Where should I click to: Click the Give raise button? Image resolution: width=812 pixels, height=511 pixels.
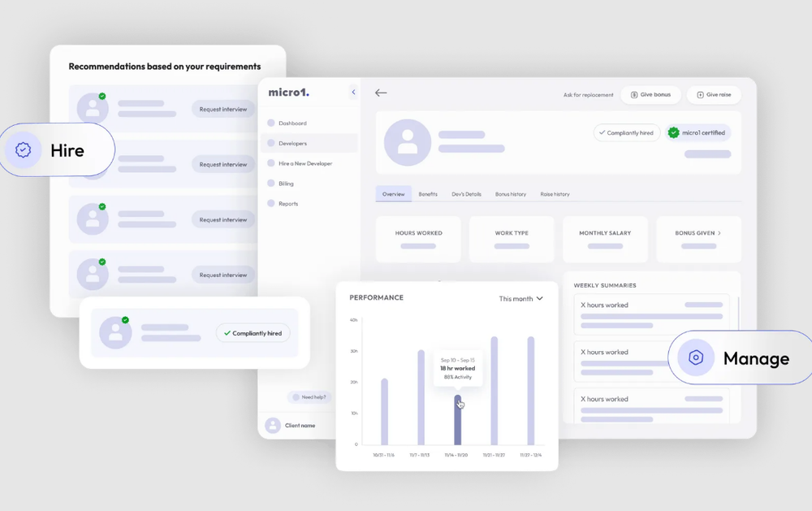714,95
